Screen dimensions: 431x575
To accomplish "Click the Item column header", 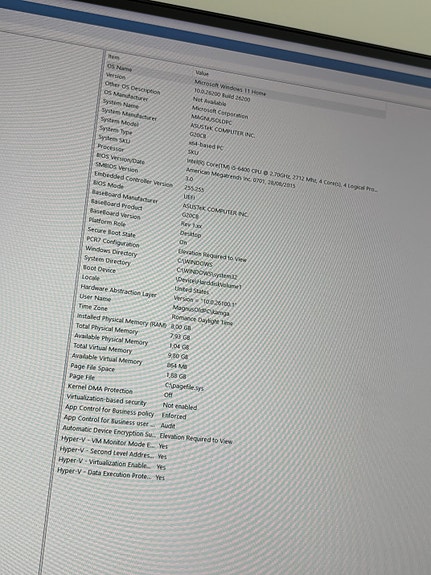I will click(x=113, y=57).
